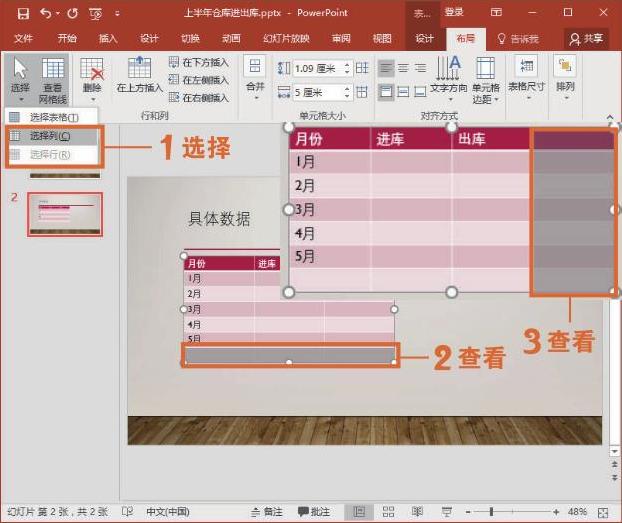Open the 合并 merge dropdown
The height and width of the screenshot is (523, 622).
pyautogui.click(x=255, y=79)
